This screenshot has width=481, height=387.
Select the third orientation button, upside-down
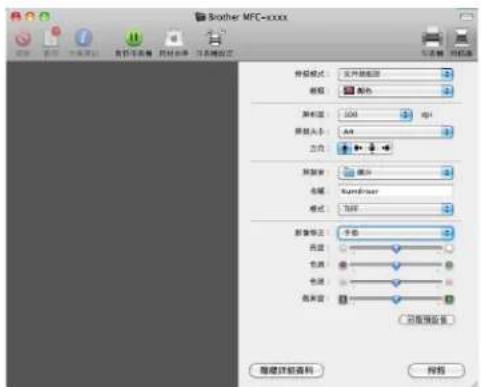point(372,148)
